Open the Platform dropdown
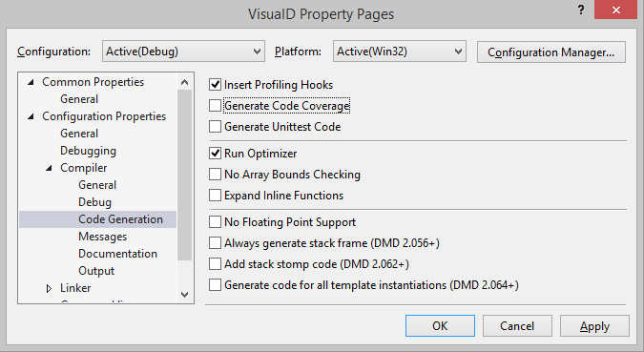 pos(399,52)
